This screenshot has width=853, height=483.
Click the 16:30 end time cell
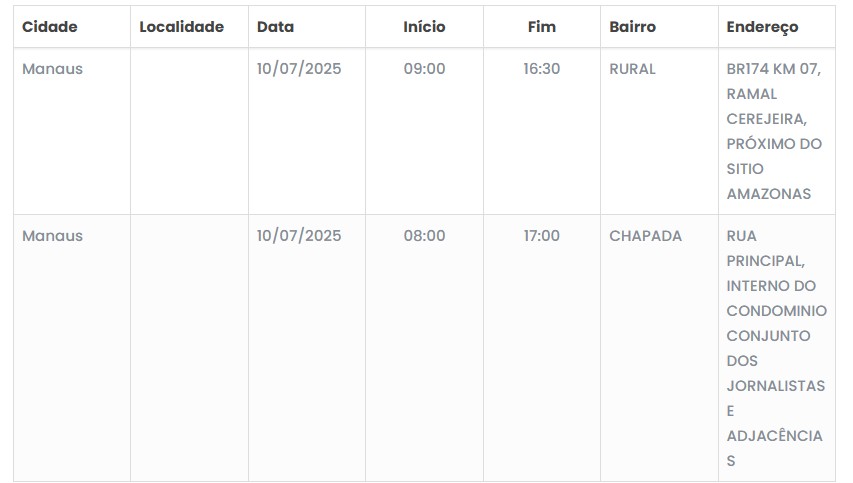(x=541, y=69)
